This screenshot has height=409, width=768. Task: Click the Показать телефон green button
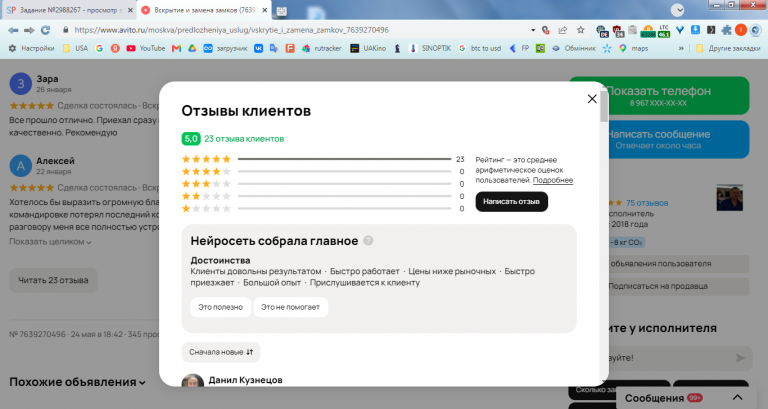(659, 96)
